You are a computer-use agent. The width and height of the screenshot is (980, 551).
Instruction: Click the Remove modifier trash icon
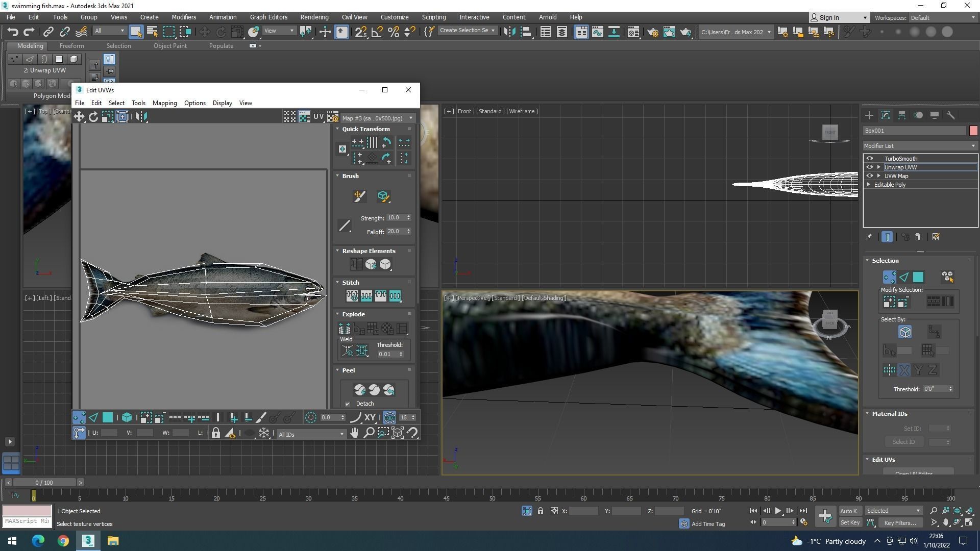tap(918, 237)
